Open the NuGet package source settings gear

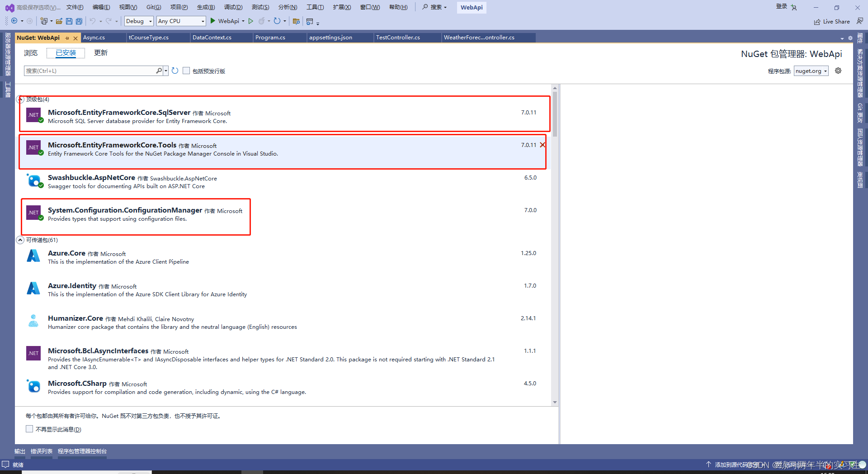(838, 71)
